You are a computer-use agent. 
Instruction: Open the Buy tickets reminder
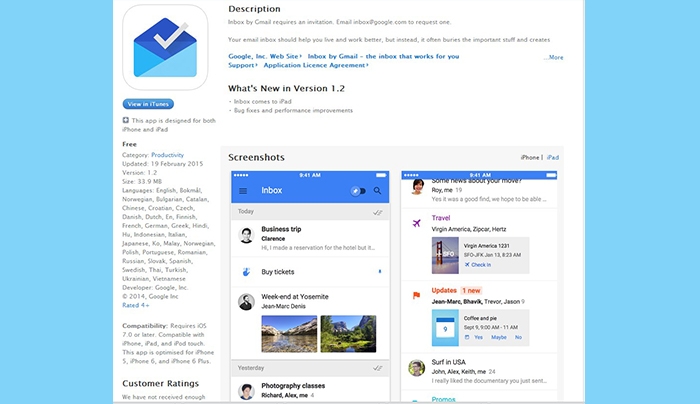(310, 272)
